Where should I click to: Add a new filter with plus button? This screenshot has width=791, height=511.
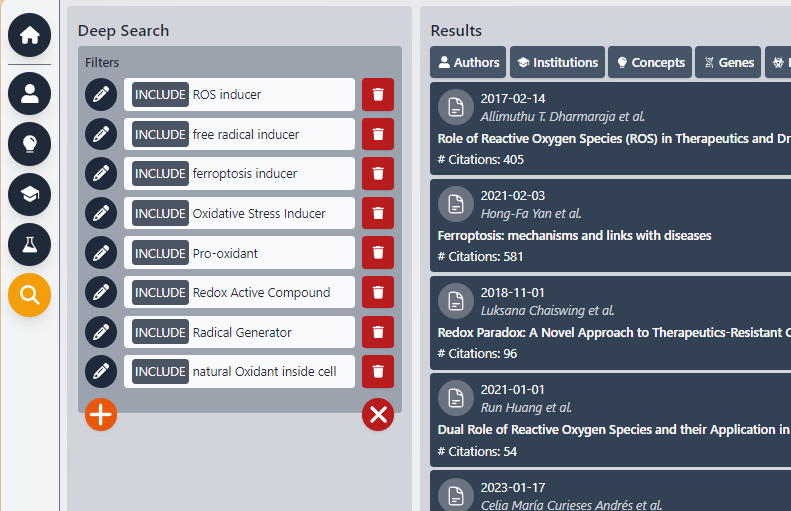pyautogui.click(x=101, y=415)
